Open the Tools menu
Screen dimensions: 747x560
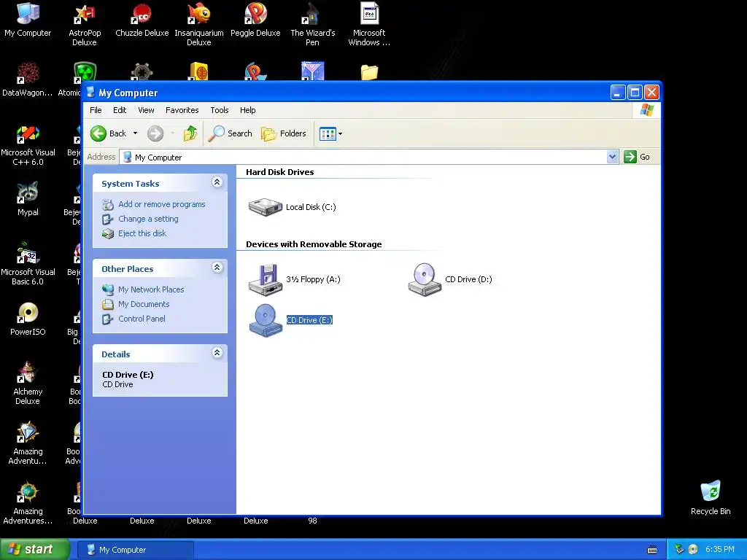(x=220, y=110)
